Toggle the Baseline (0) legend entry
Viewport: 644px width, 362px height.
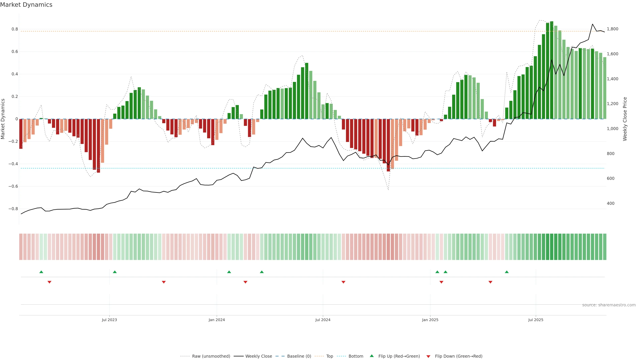coord(299,356)
